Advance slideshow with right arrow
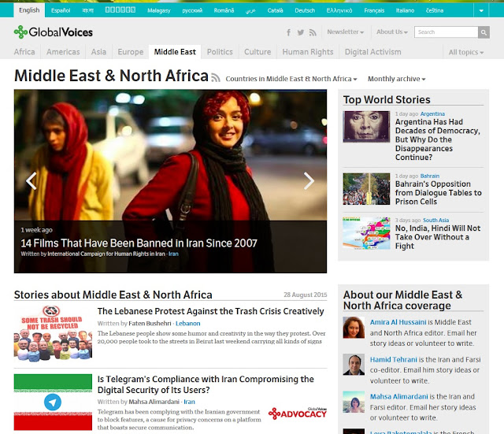504x434 pixels. [309, 181]
